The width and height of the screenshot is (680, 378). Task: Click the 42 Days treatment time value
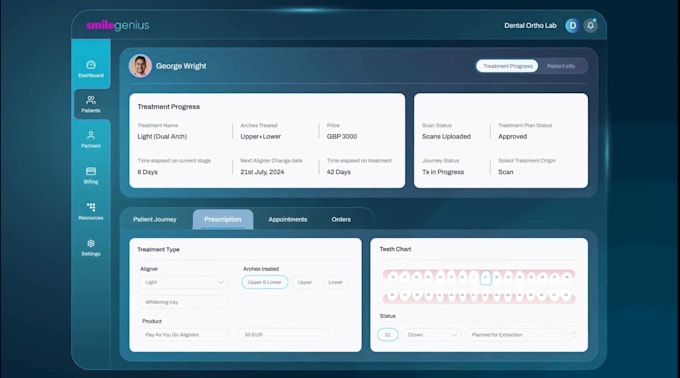tap(339, 172)
